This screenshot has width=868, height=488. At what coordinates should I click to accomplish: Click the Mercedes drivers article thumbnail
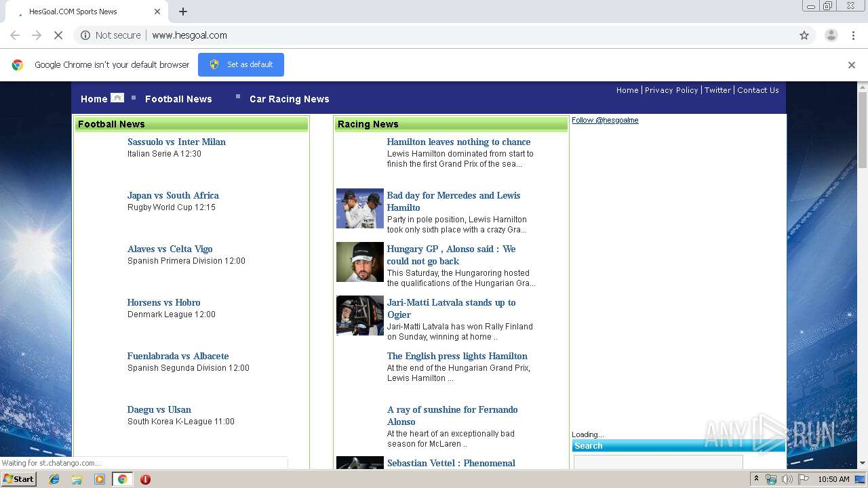click(x=360, y=208)
